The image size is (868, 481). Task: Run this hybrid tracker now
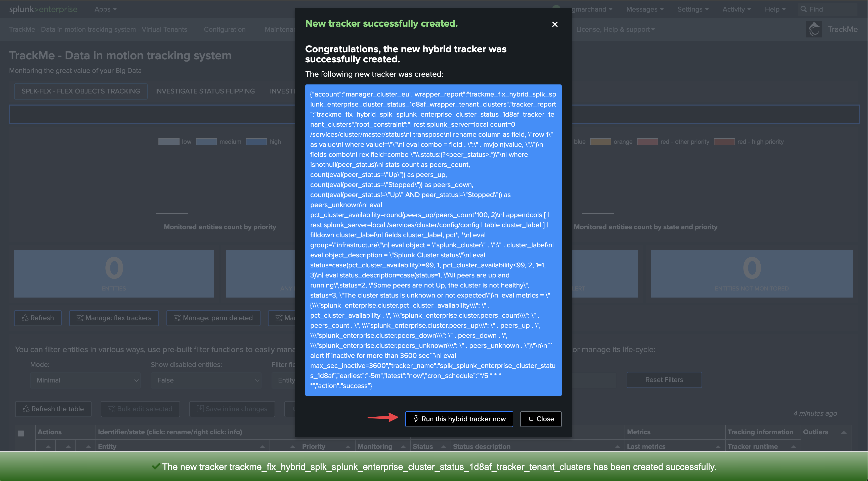point(459,419)
